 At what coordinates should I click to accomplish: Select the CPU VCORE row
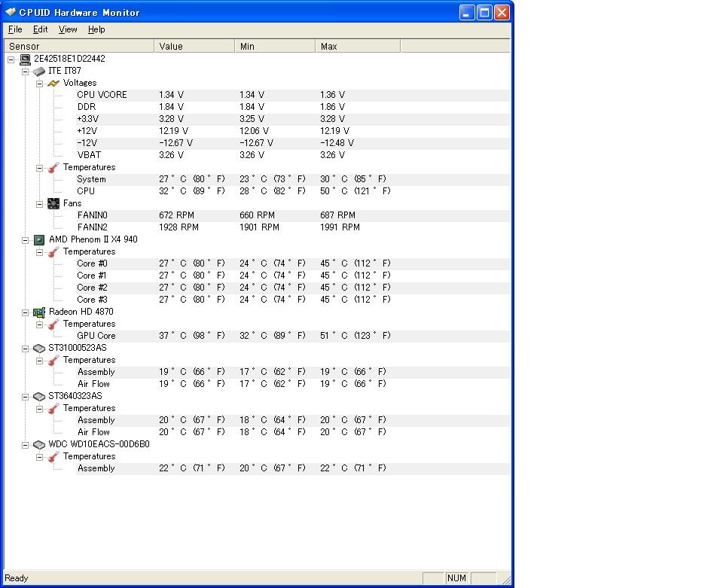click(293, 95)
